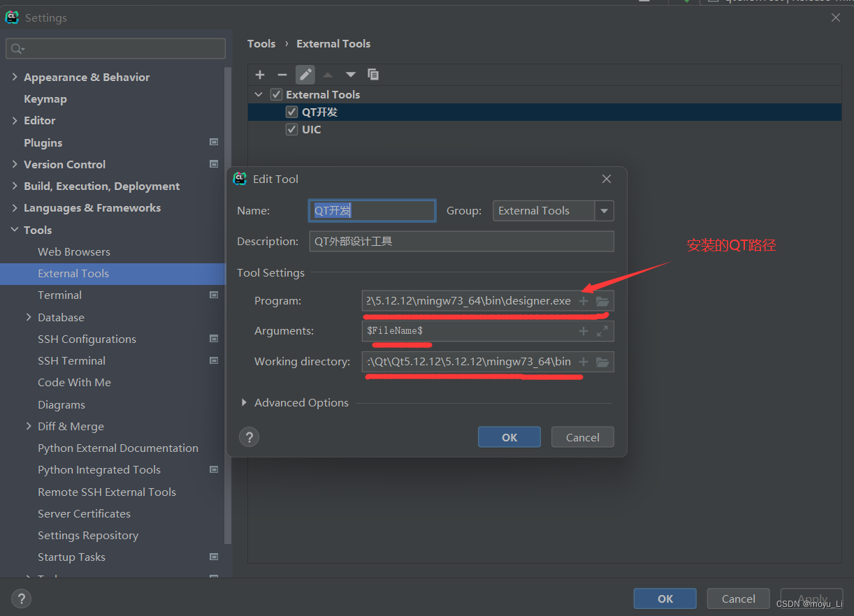Image resolution: width=854 pixels, height=616 pixels.
Task: Open help in the Settings window
Action: (x=21, y=599)
